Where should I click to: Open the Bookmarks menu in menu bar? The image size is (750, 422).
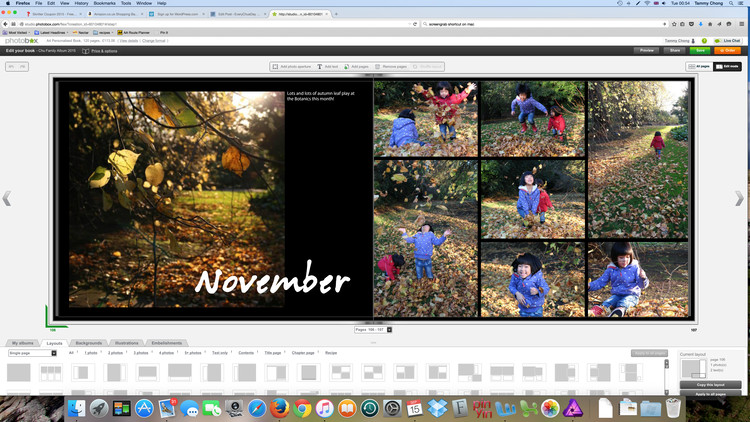click(104, 3)
